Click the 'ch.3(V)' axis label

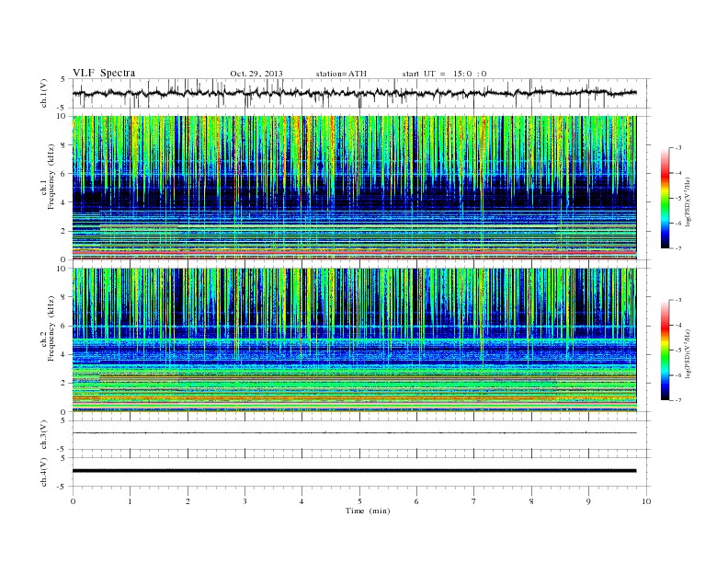tap(44, 435)
